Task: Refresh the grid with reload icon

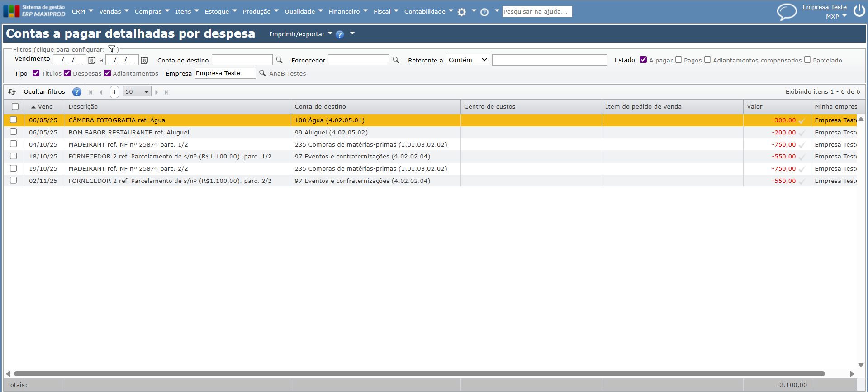Action: point(12,92)
